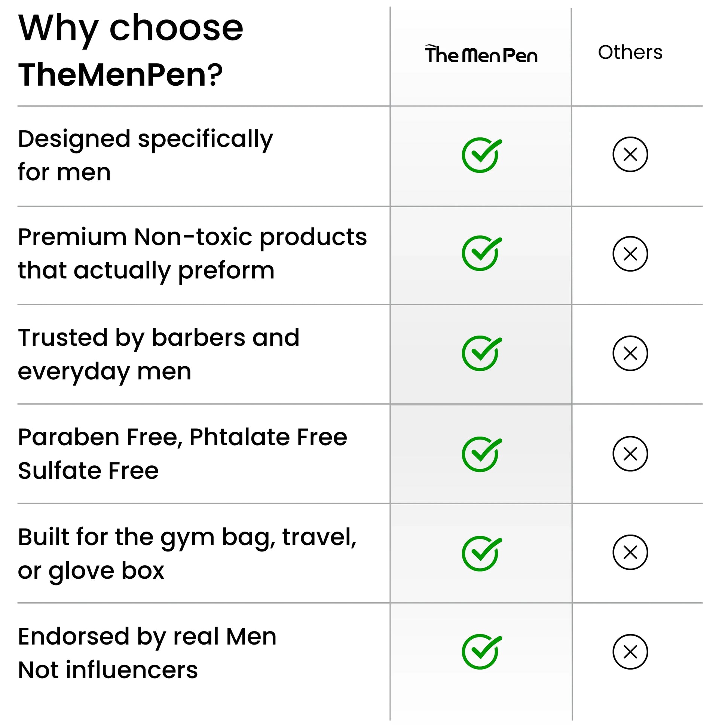Click the X icon for Premium Non-toxic products

(x=630, y=254)
